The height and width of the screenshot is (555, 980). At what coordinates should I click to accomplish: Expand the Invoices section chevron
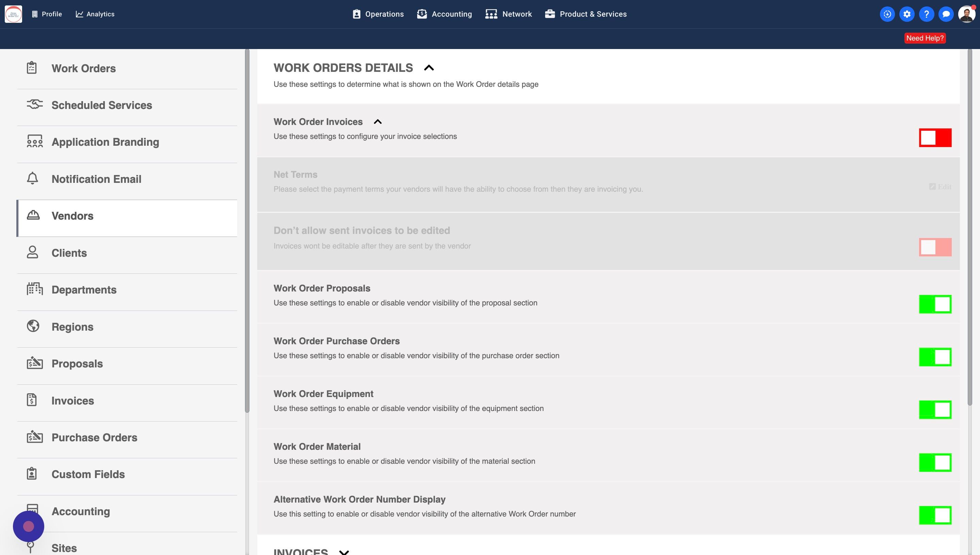tap(344, 552)
